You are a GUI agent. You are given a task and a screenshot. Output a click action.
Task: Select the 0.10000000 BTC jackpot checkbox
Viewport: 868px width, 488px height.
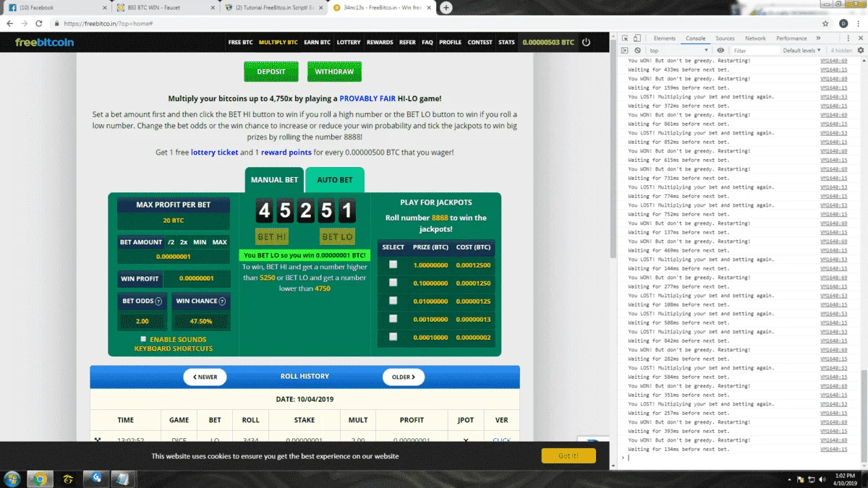393,283
